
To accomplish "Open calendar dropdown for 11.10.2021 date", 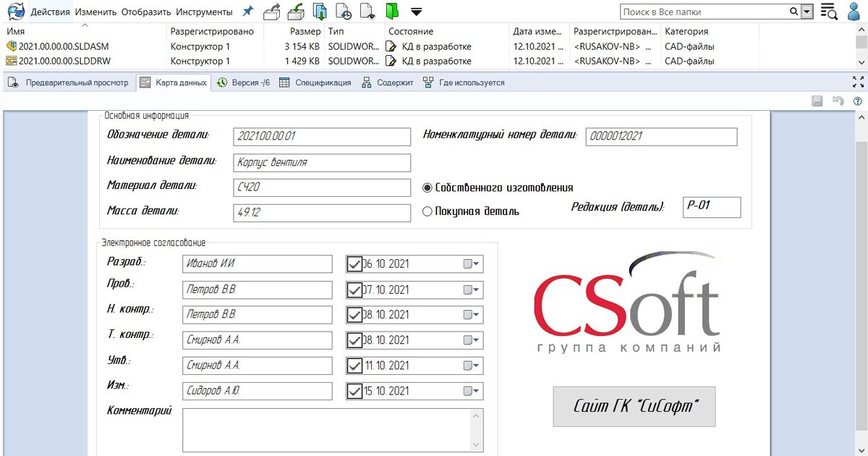I will [x=472, y=366].
